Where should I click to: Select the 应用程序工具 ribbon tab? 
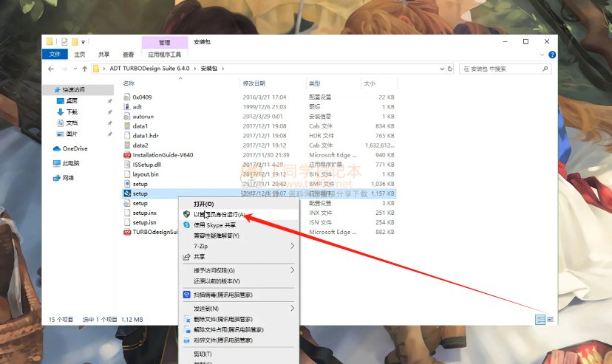(x=164, y=55)
